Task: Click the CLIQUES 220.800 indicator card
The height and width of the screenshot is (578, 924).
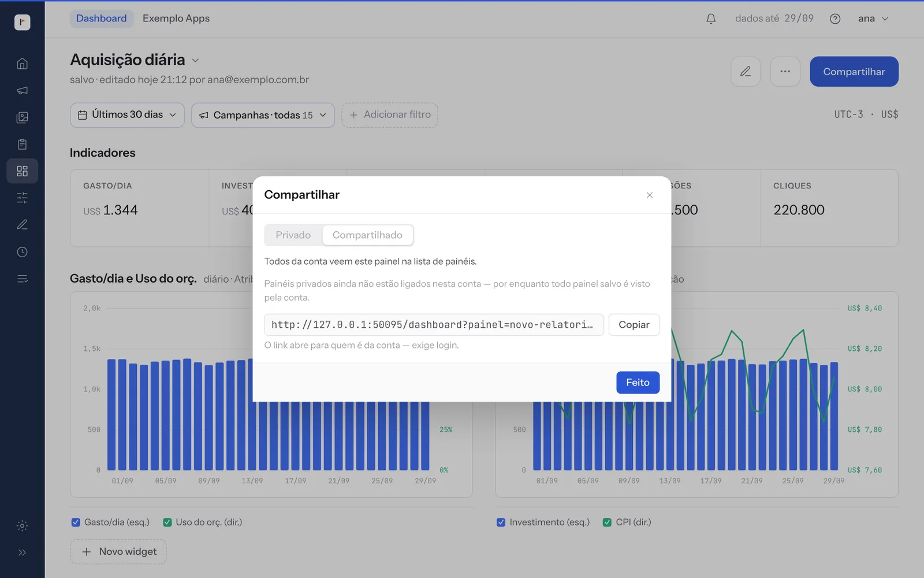Action: [x=829, y=208]
